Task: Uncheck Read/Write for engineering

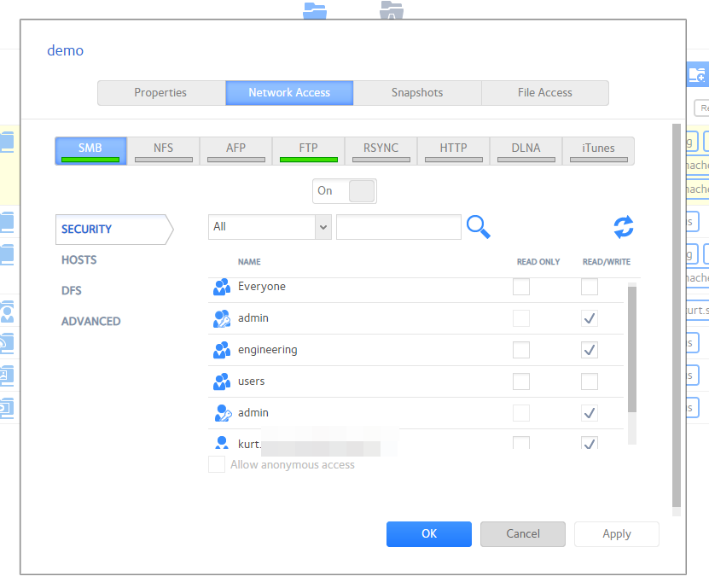Action: click(x=590, y=350)
